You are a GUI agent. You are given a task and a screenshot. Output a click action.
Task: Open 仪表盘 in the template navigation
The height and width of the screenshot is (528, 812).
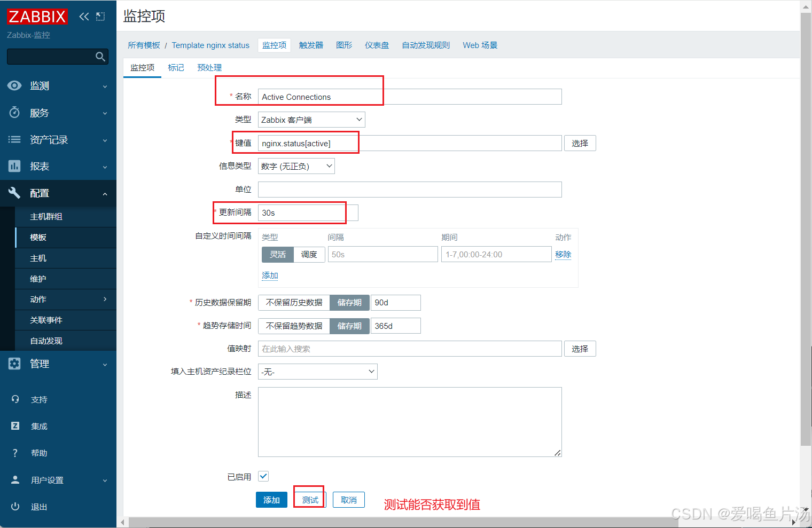[377, 45]
